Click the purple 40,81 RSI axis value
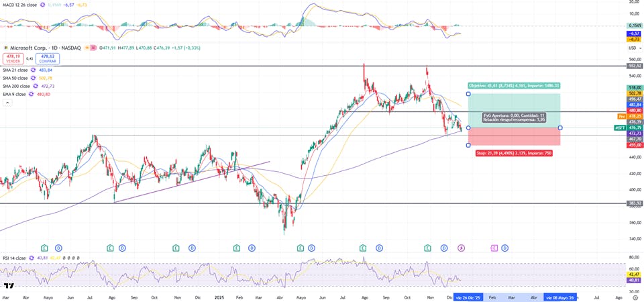This screenshot has height=302, width=644. (635, 280)
